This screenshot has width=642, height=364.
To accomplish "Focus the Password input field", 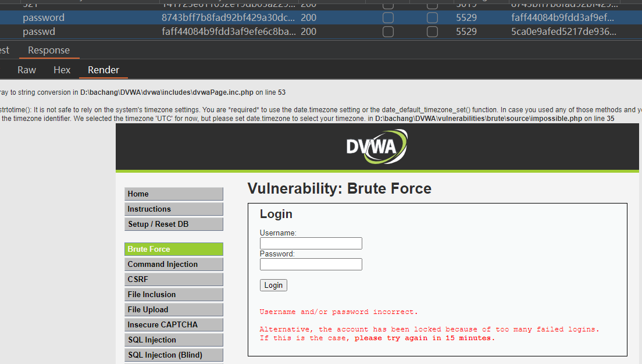I will point(311,264).
